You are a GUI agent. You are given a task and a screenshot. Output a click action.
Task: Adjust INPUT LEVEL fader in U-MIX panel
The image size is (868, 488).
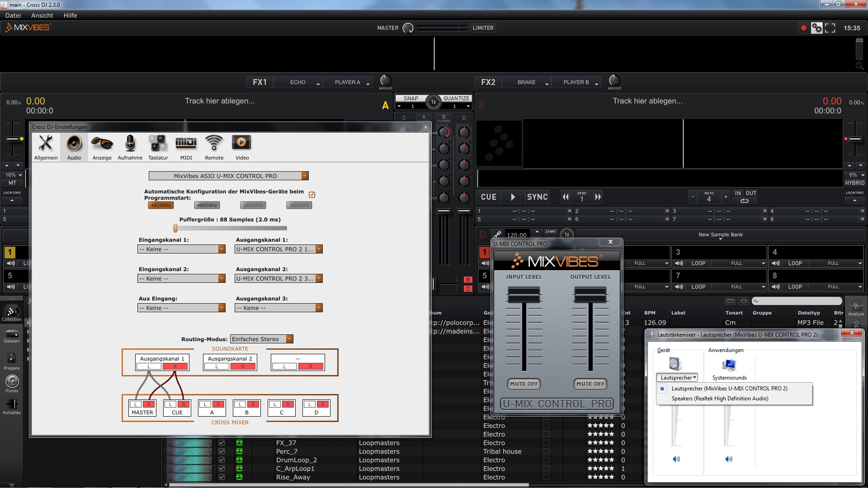[524, 295]
